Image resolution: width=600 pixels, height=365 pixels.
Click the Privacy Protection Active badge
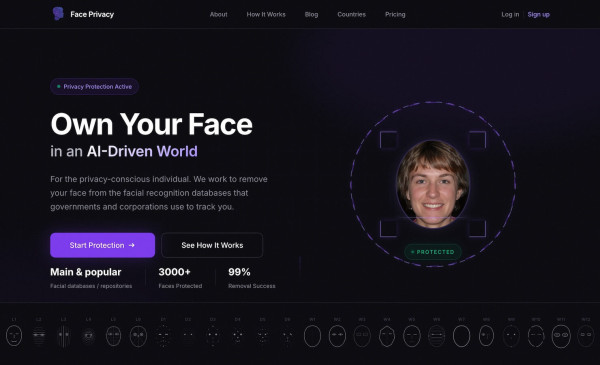tap(94, 86)
